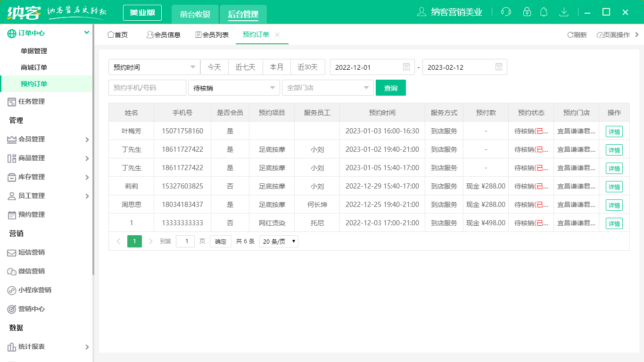Open the customer service headset icon
Screen dimensions: 644x362
tap(505, 12)
